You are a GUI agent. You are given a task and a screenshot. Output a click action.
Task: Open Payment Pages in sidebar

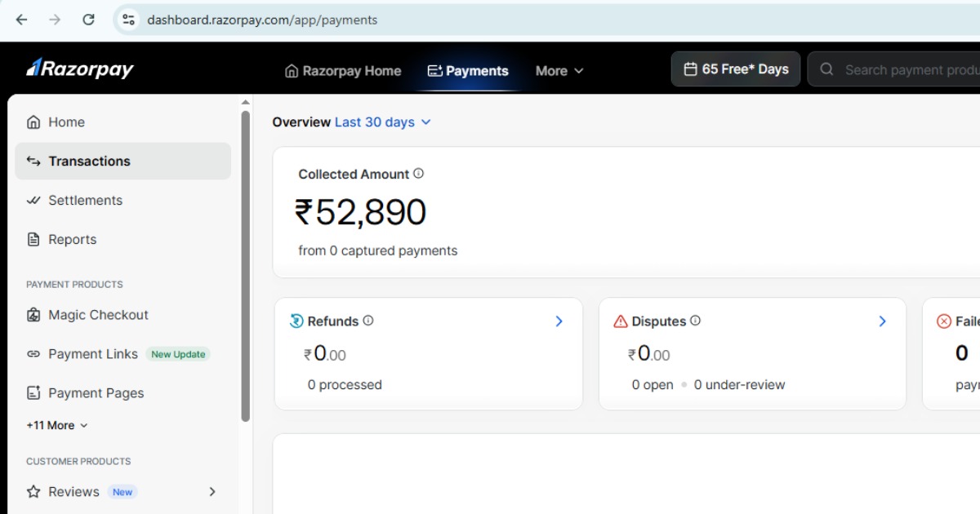tap(122, 393)
